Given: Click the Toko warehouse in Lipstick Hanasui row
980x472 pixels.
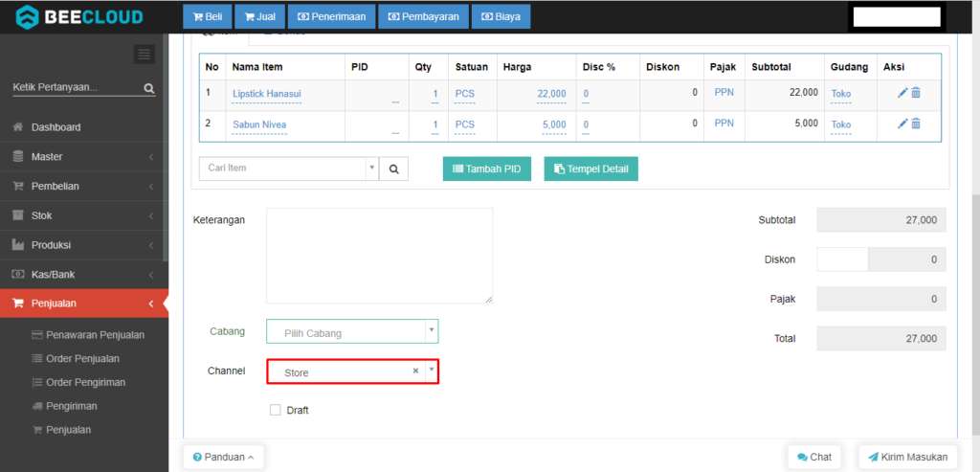Looking at the screenshot, I should [x=840, y=94].
